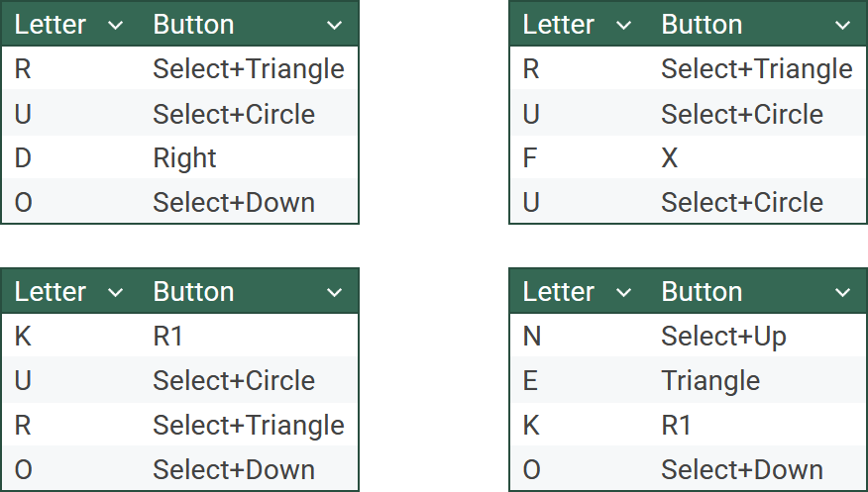Select the letter E cell
The height and width of the screenshot is (492, 868).
[x=579, y=380]
